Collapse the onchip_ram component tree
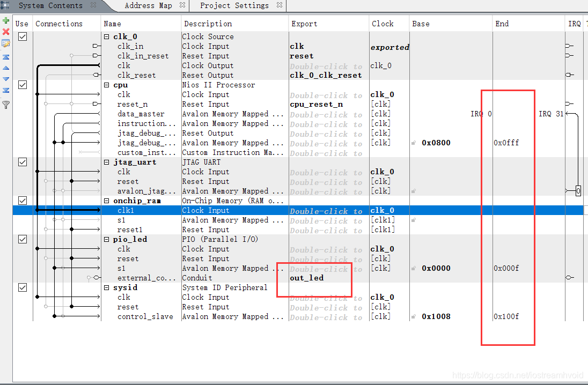Screen dimensions: 588x385 (x=107, y=201)
